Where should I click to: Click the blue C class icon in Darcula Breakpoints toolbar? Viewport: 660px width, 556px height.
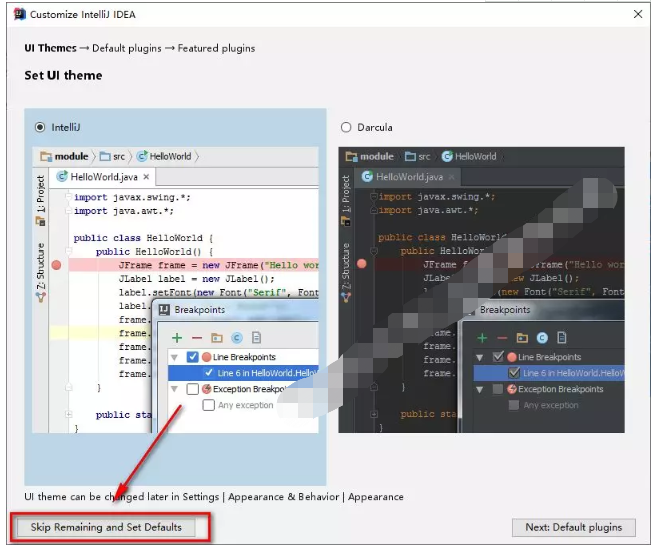tap(542, 338)
